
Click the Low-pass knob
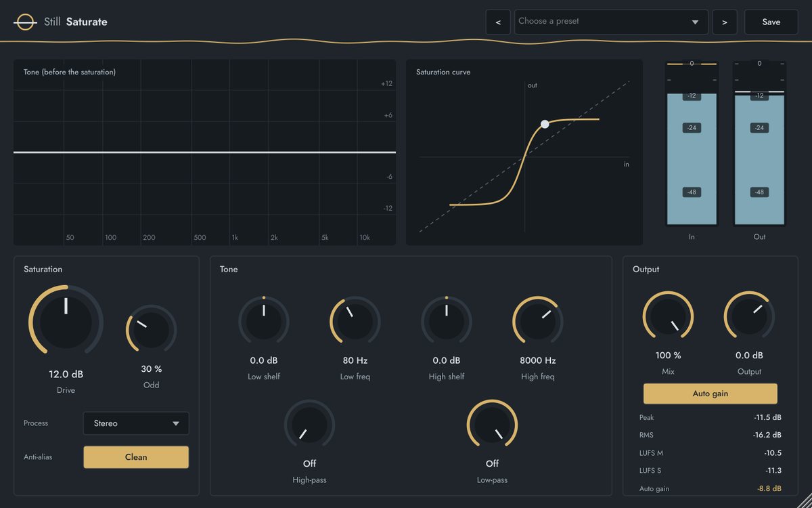pos(492,425)
